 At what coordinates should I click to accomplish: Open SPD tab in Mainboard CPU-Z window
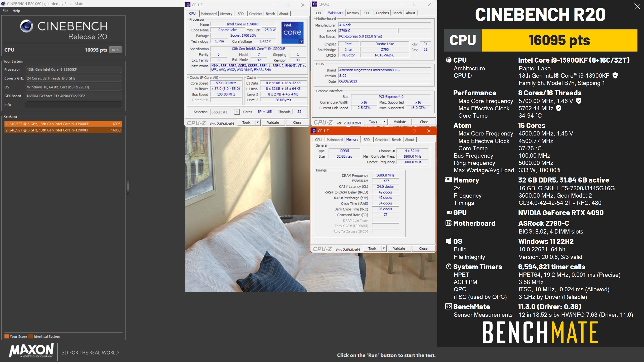[x=367, y=13]
